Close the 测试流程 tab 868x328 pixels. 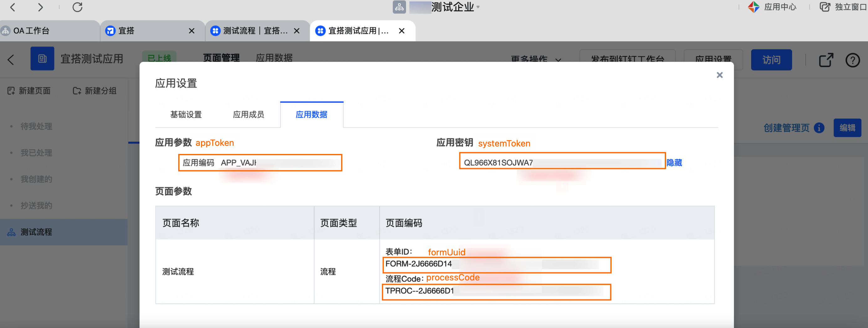point(297,31)
